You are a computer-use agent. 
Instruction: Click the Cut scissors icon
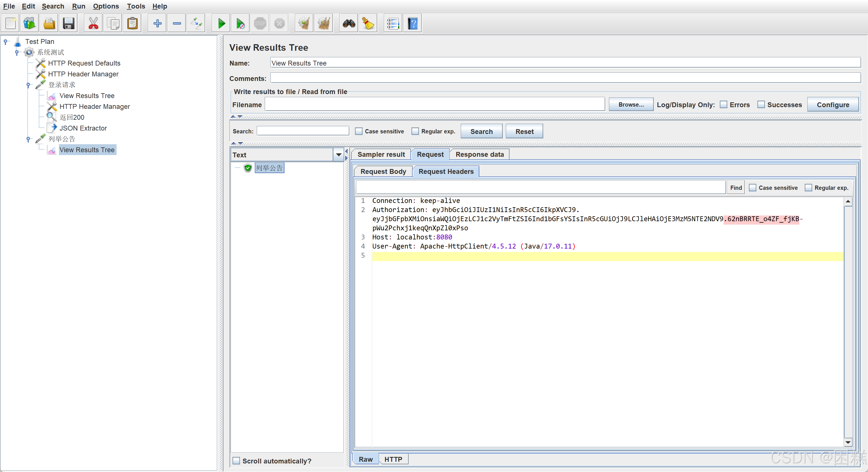[x=93, y=24]
